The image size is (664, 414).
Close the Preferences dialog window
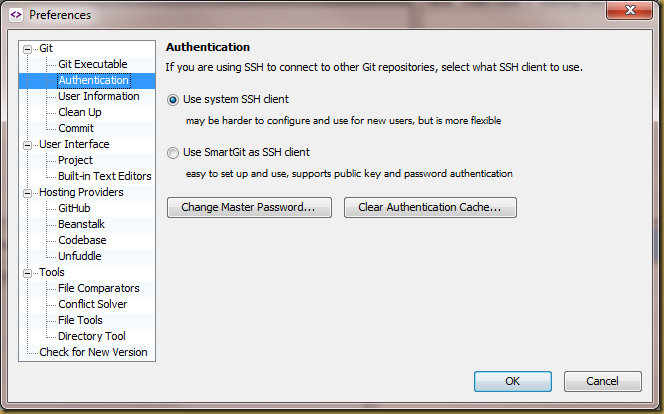(x=625, y=13)
